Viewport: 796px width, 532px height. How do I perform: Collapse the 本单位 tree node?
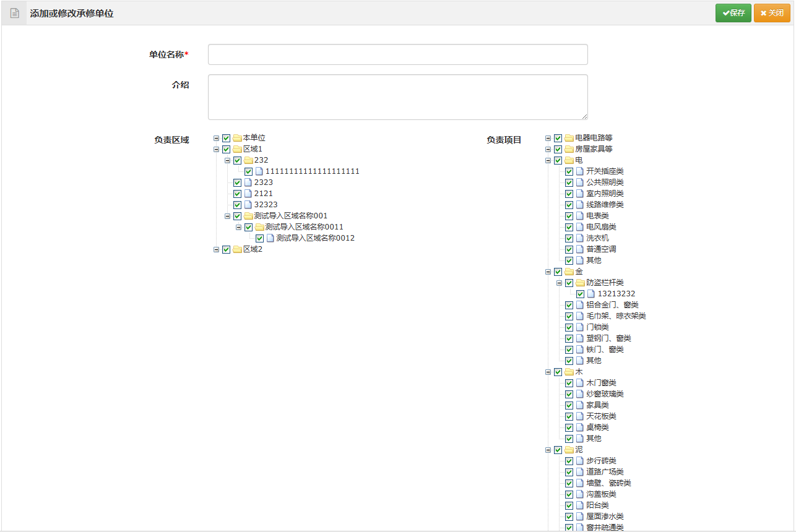coord(216,138)
